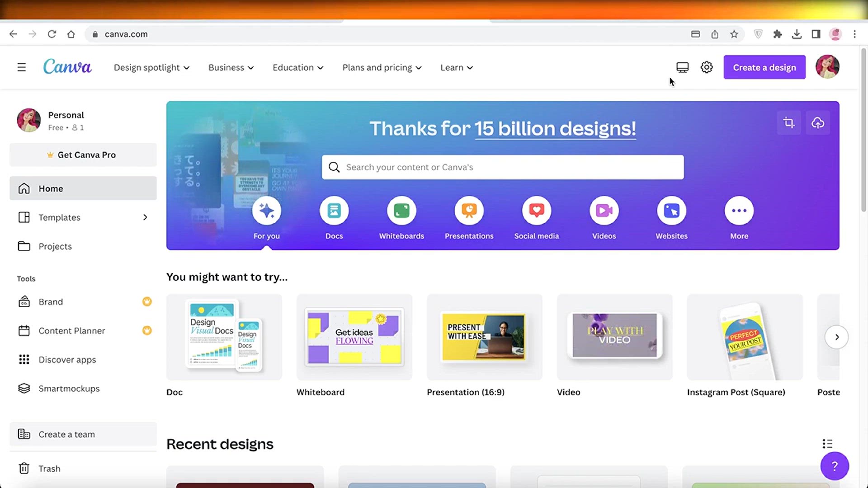Select the Presentations category icon
Image resolution: width=868 pixels, height=488 pixels.
point(469,211)
